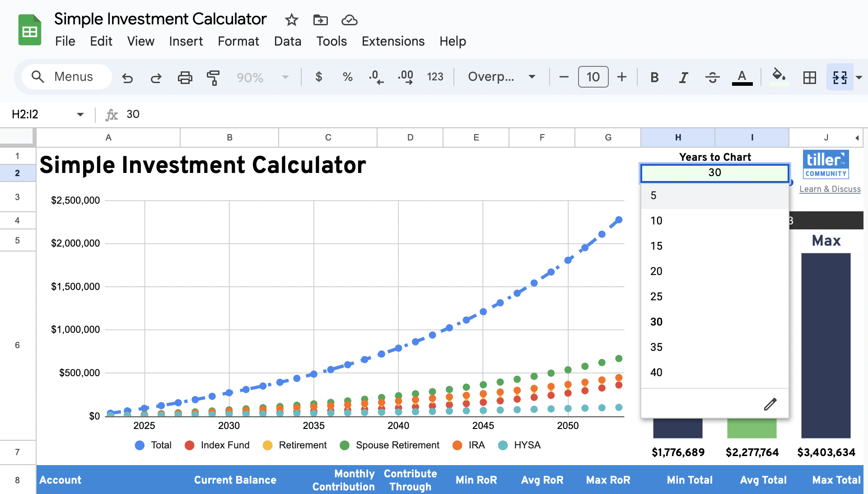Screen dimensions: 868x494
Task: Select 35 in the years dropdown list
Action: tap(714, 347)
